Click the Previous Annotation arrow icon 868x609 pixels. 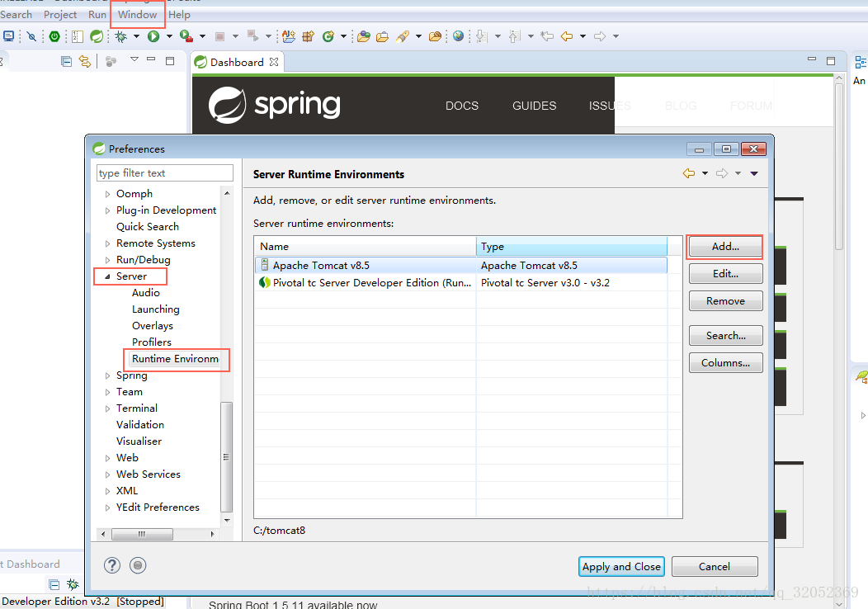tap(515, 36)
